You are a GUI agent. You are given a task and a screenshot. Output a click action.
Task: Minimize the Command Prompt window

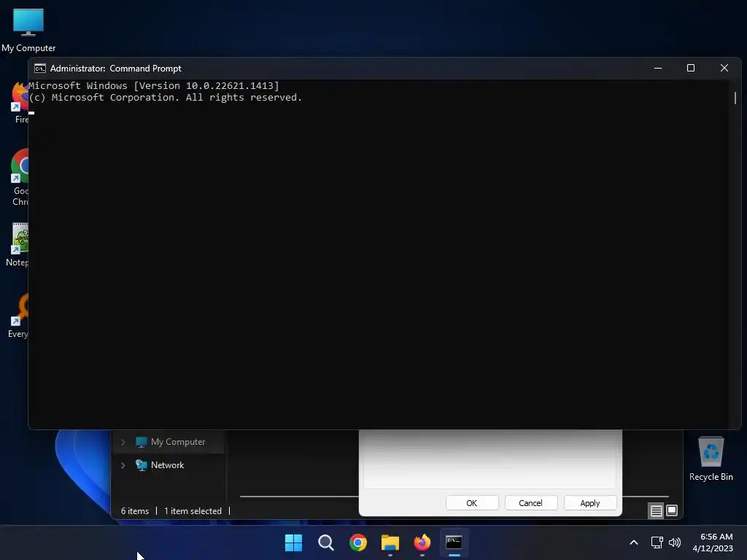pyautogui.click(x=658, y=68)
